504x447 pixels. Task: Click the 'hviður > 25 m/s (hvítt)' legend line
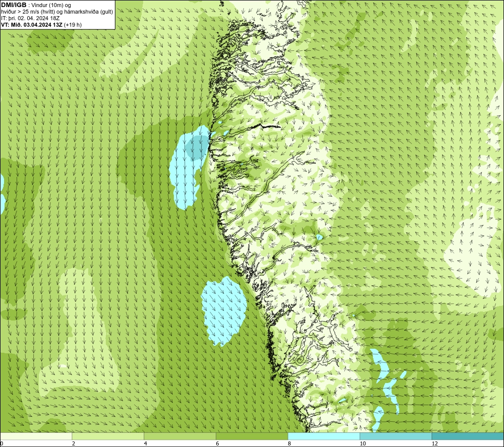(x=57, y=12)
